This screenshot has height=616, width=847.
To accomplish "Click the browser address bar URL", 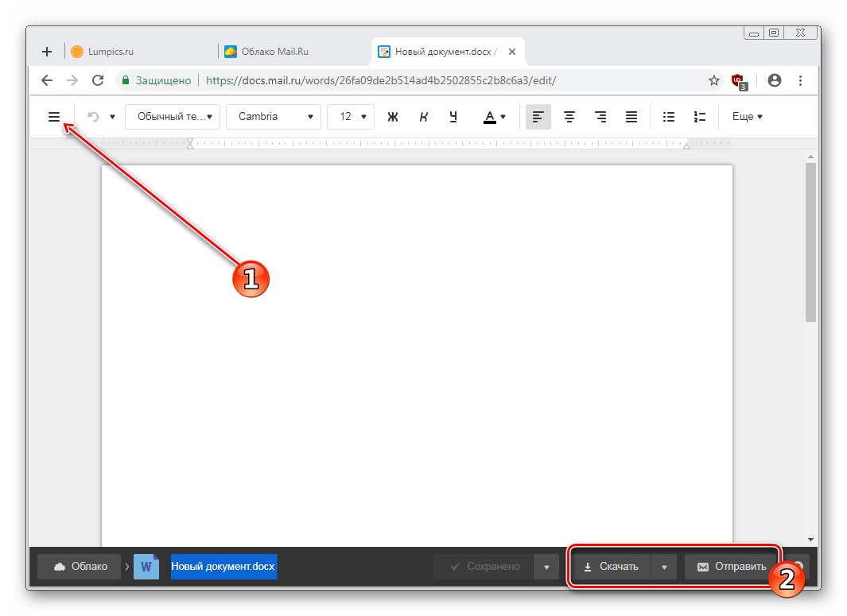I will (382, 80).
